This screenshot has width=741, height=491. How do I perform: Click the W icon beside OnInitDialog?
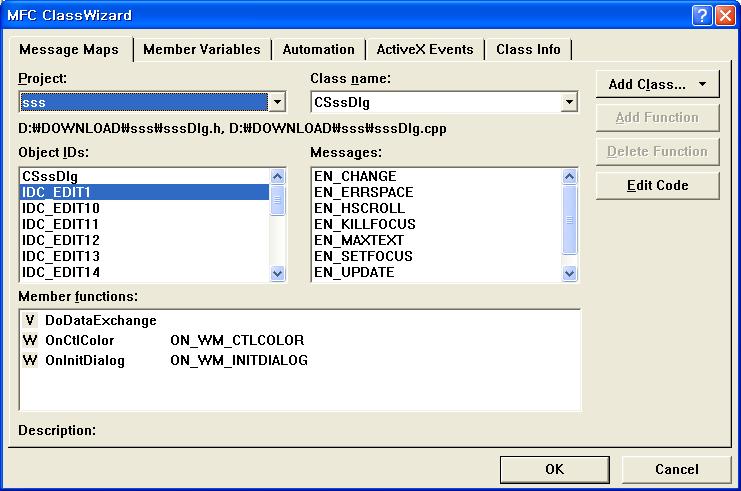[30, 360]
